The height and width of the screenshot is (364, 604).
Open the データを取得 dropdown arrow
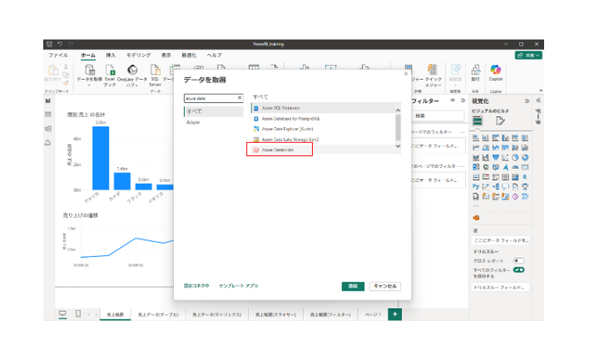89,86
